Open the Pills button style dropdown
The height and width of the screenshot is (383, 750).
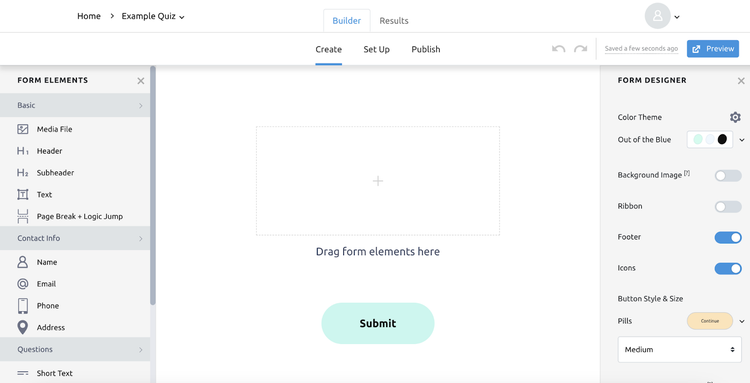point(742,321)
